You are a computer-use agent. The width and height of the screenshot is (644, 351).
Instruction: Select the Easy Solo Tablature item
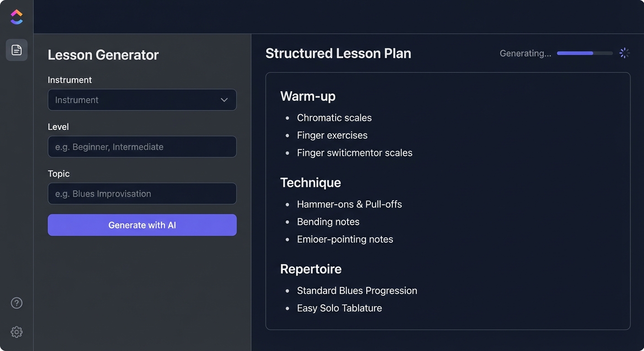pyautogui.click(x=339, y=308)
